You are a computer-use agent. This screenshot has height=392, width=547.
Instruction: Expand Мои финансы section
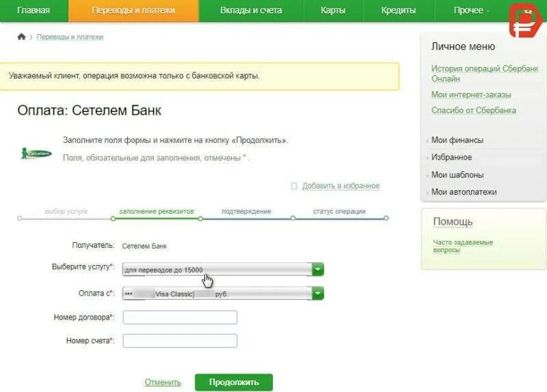[x=457, y=140]
